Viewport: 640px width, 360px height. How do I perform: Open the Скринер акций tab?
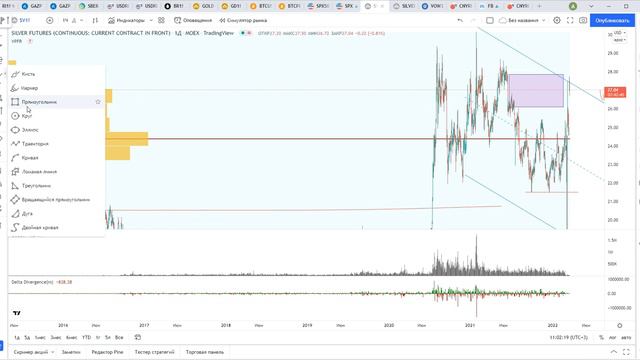tap(31, 352)
